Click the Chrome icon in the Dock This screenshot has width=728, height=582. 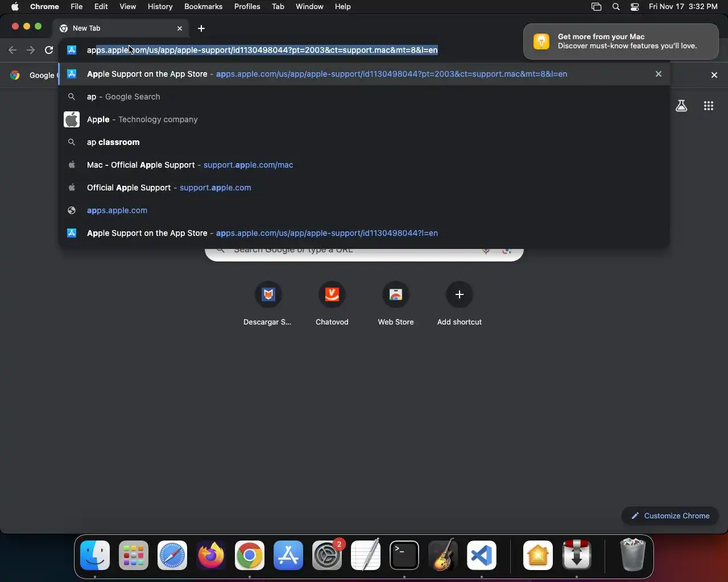pos(250,555)
